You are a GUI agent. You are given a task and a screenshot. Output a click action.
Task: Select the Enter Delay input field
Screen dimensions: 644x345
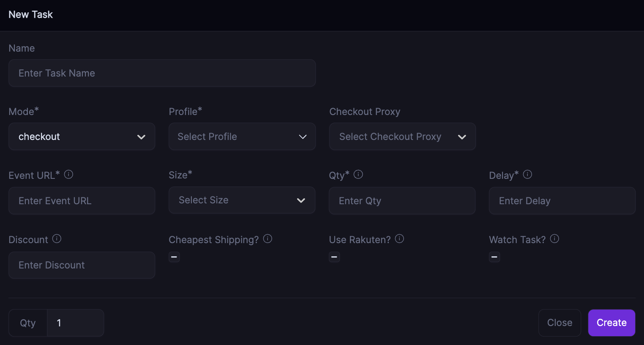point(562,201)
